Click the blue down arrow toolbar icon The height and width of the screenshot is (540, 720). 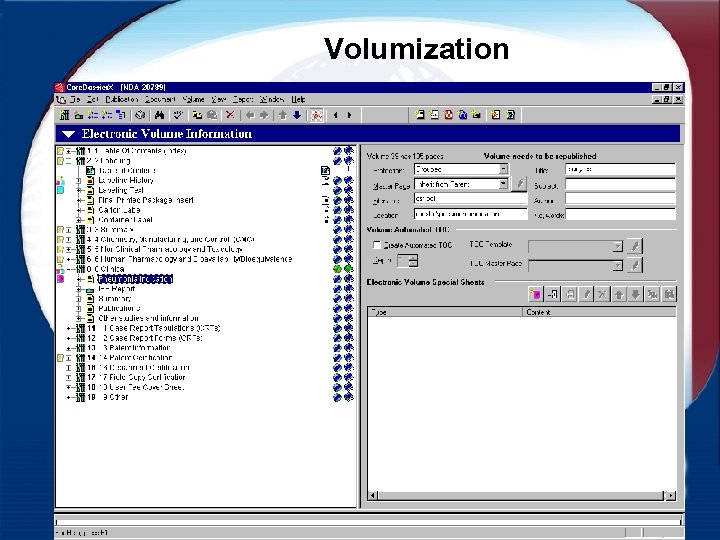(297, 115)
